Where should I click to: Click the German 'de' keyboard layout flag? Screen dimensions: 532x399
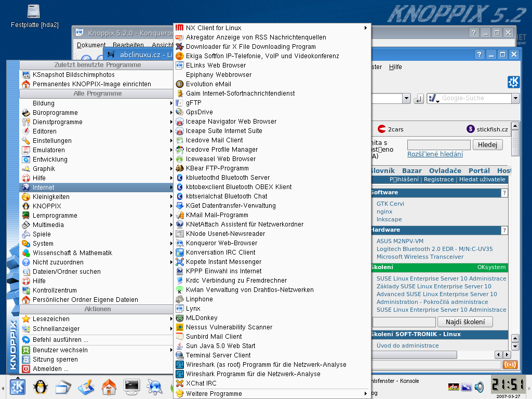453,387
